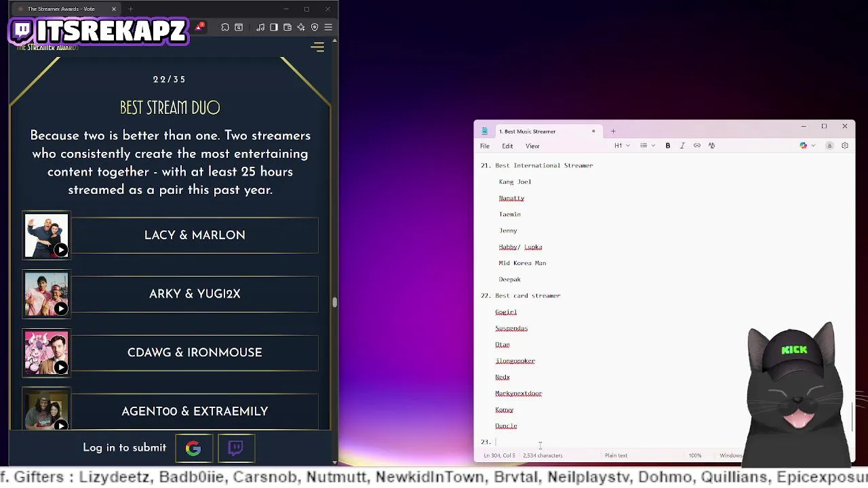Screen dimensions: 868x488
Task: Click the clear formatting icon in Notepad
Action: point(711,146)
